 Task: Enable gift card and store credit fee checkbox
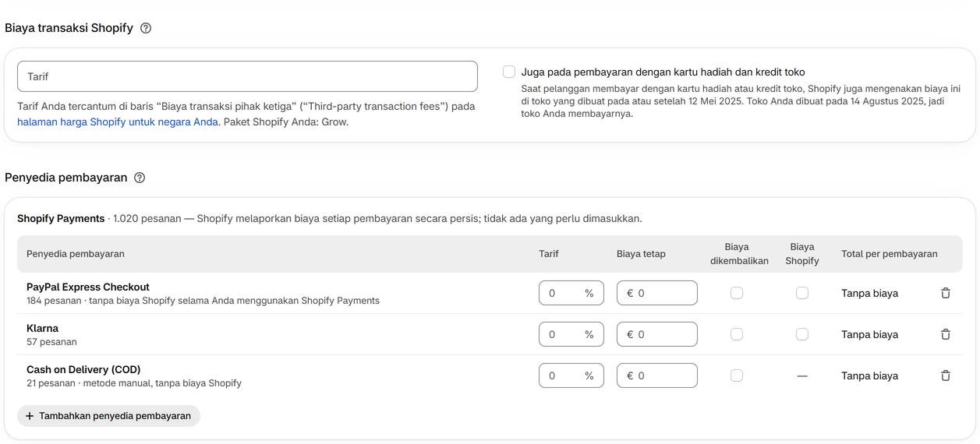click(509, 72)
